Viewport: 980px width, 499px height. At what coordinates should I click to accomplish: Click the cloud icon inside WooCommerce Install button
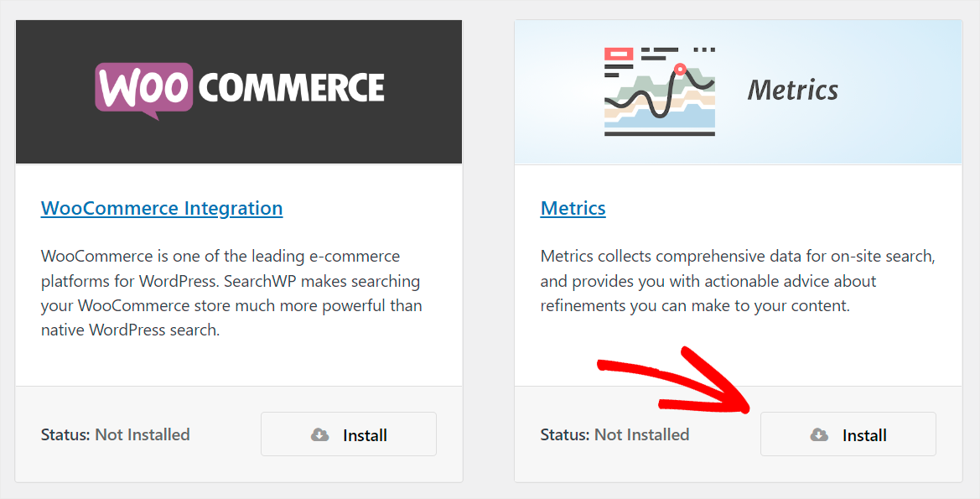319,434
